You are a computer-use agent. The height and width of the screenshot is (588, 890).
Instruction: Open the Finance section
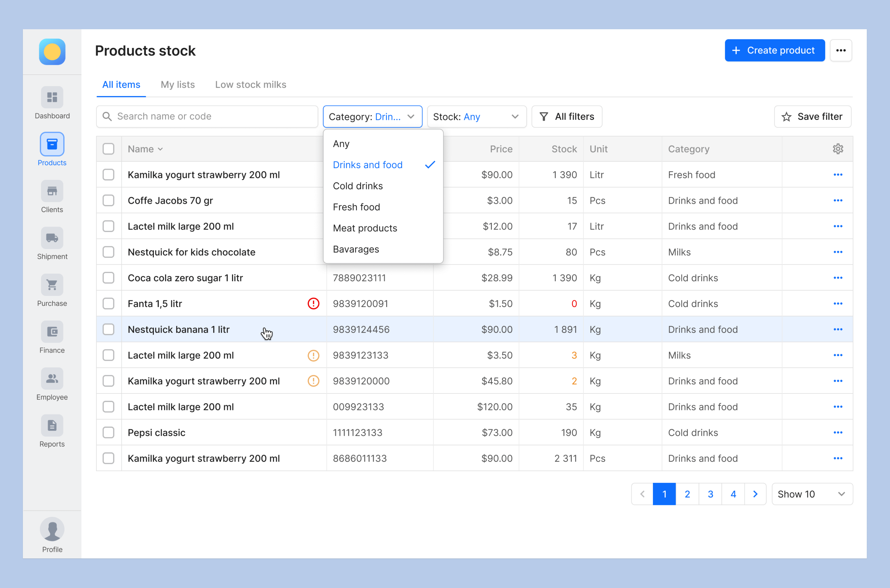pyautogui.click(x=52, y=338)
